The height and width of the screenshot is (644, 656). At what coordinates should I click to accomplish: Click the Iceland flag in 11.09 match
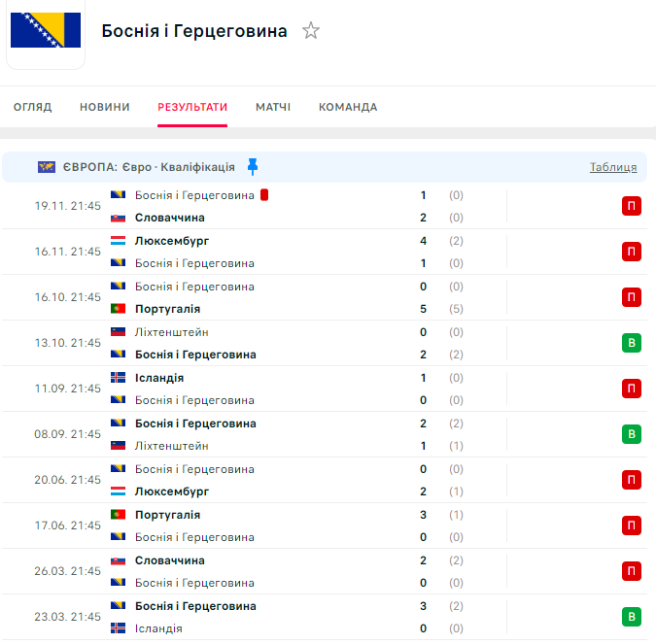(119, 378)
